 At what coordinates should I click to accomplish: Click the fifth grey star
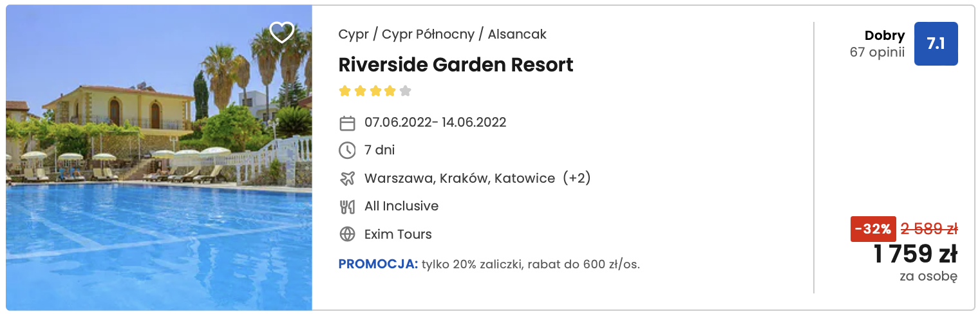(405, 91)
